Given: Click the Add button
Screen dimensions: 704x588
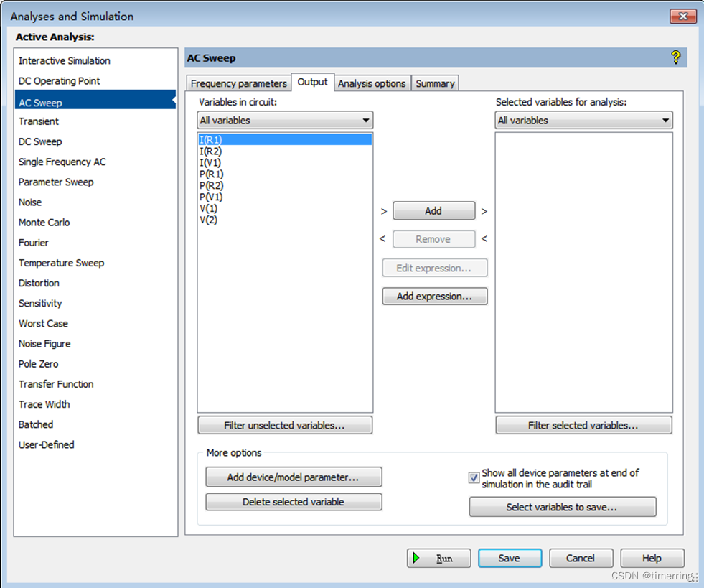Looking at the screenshot, I should pos(433,210).
